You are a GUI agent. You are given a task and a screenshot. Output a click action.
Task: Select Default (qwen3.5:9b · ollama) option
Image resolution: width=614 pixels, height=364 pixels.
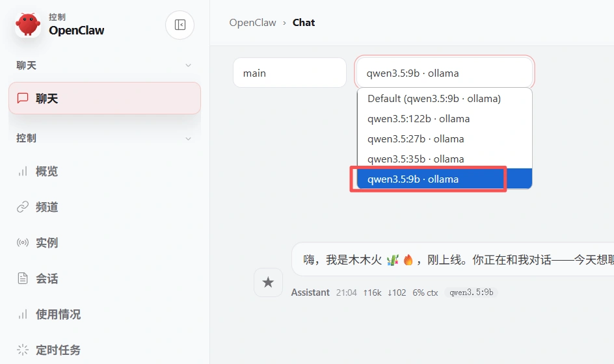[x=444, y=99]
